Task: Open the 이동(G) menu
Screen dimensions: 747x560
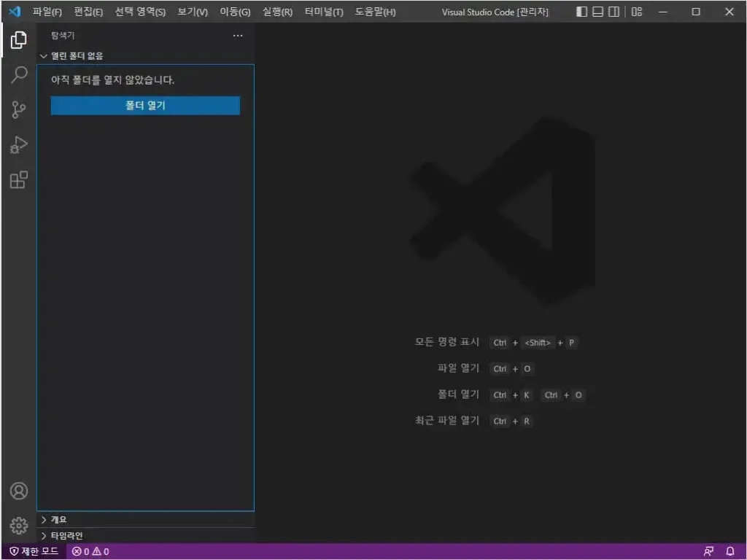Action: click(235, 12)
